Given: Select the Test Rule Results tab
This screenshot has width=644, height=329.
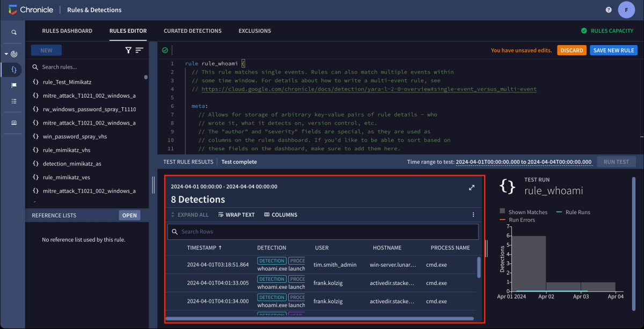Looking at the screenshot, I should coord(188,162).
